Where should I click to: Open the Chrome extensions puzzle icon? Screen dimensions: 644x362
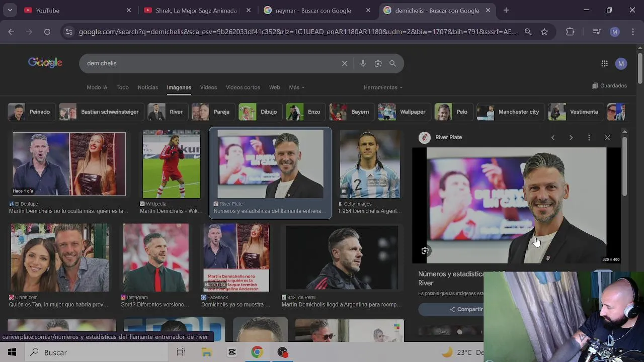point(570,32)
